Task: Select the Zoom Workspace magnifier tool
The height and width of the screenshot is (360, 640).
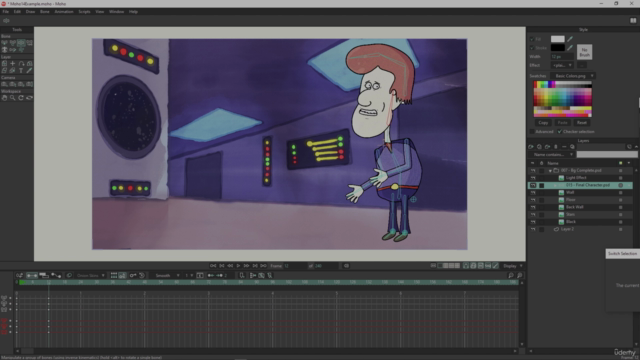Action: pyautogui.click(x=13, y=98)
